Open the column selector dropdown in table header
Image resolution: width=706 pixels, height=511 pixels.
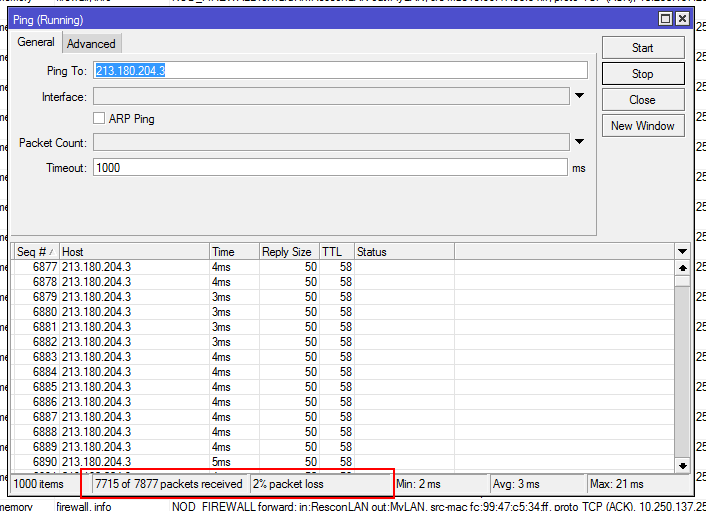click(x=683, y=252)
